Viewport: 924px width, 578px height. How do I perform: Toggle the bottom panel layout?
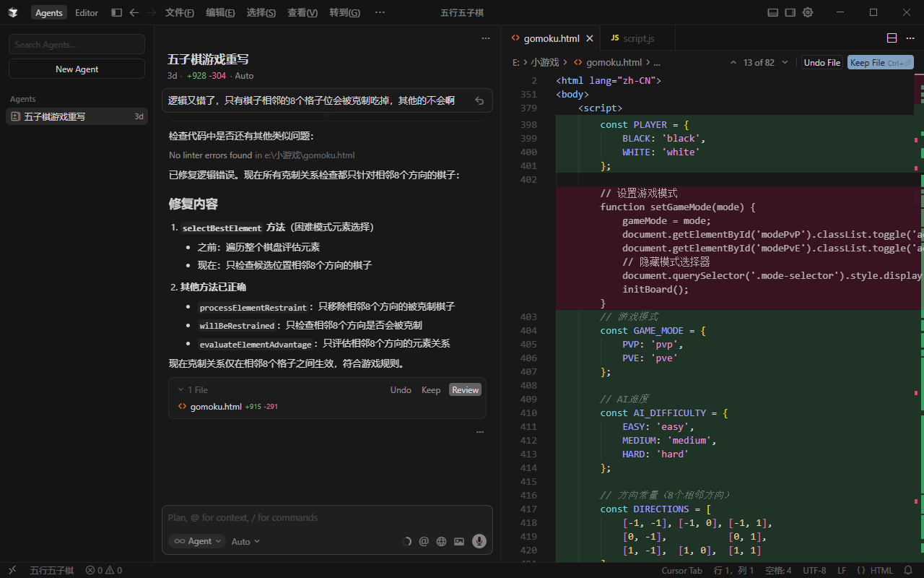tap(772, 12)
